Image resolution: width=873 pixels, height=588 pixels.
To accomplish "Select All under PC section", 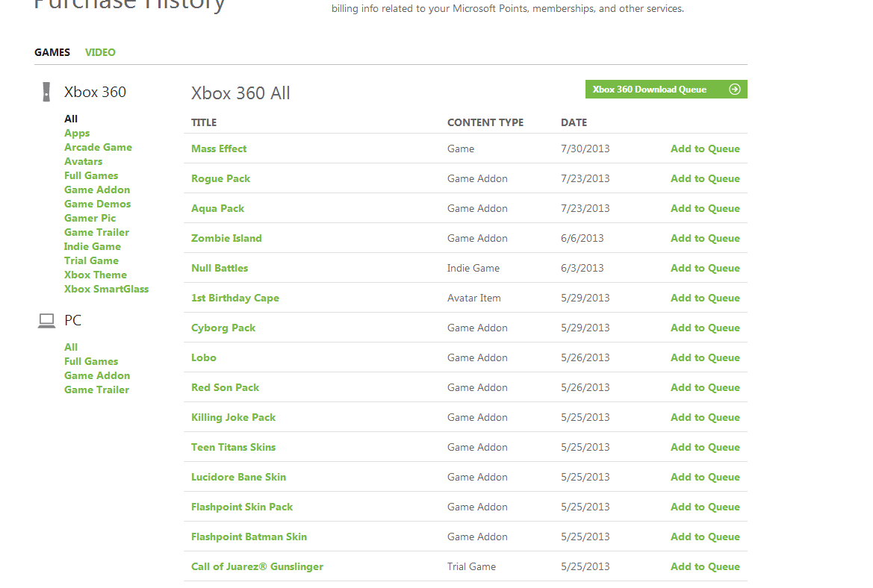I will 71,347.
